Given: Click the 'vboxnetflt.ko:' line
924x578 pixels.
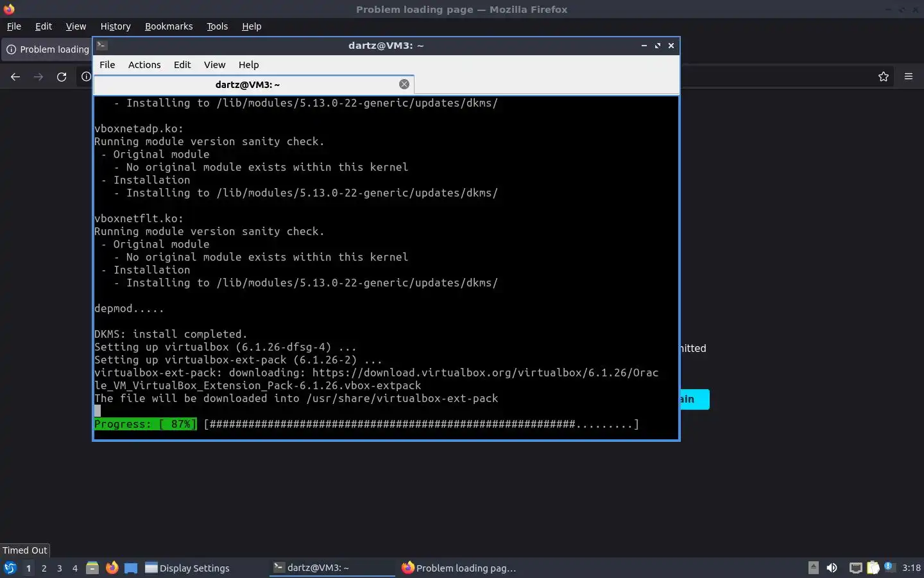Looking at the screenshot, I should pyautogui.click(x=139, y=218).
